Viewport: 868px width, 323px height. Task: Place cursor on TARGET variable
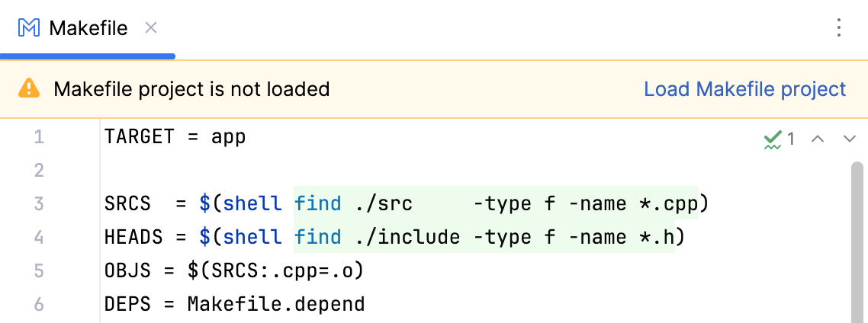pyautogui.click(x=140, y=138)
